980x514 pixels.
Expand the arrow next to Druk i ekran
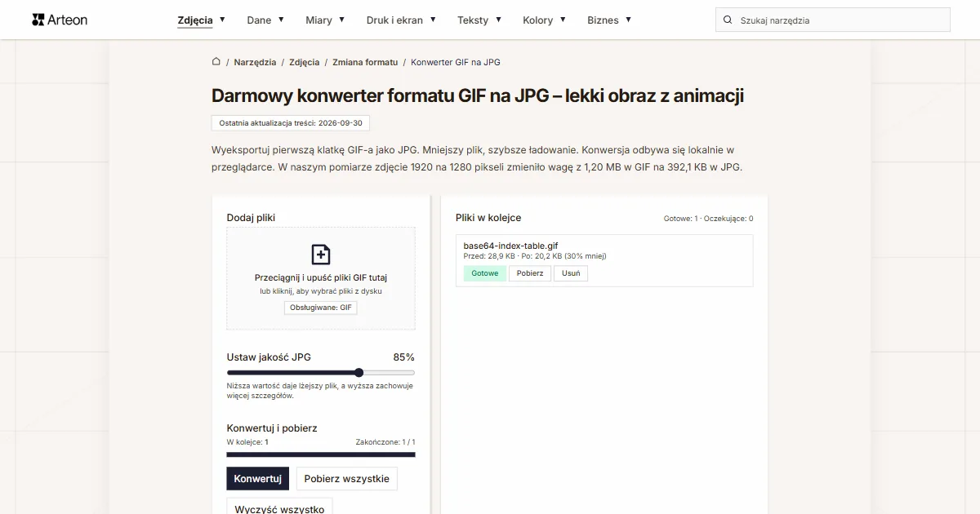click(433, 20)
